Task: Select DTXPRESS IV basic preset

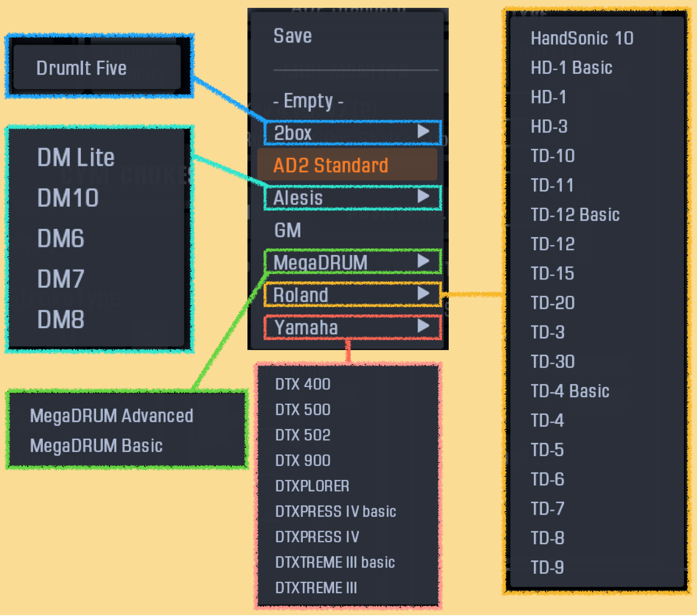Action: [x=336, y=512]
